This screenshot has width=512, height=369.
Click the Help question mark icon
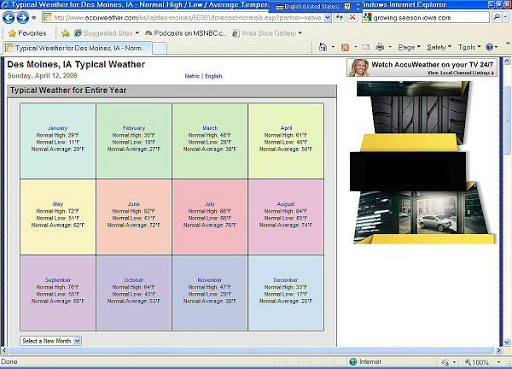[x=489, y=47]
